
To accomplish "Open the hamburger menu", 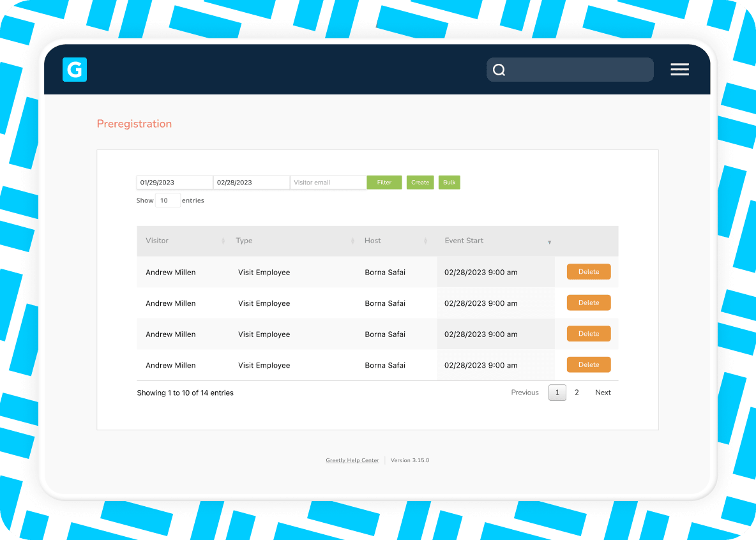I will pyautogui.click(x=679, y=70).
